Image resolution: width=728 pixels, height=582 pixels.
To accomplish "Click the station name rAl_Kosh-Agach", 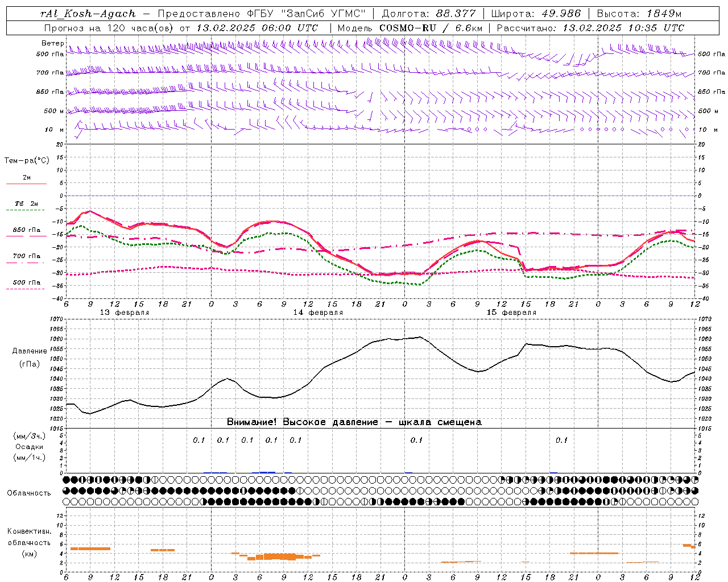I will click(x=88, y=14).
